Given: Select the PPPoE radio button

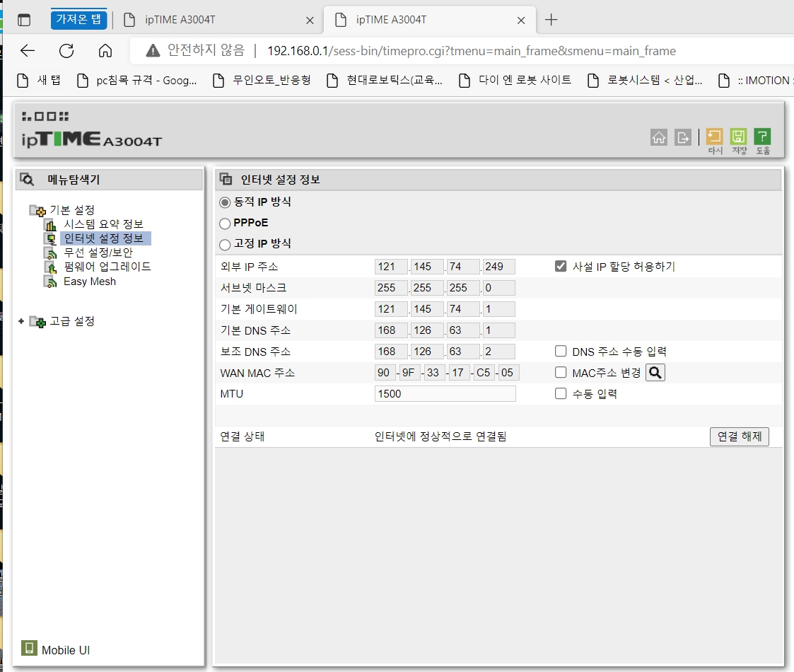Looking at the screenshot, I should coord(225,224).
